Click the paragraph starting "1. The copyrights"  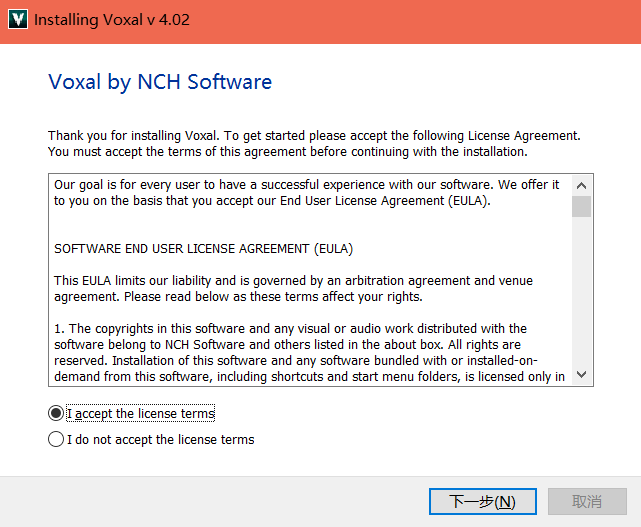point(309,353)
